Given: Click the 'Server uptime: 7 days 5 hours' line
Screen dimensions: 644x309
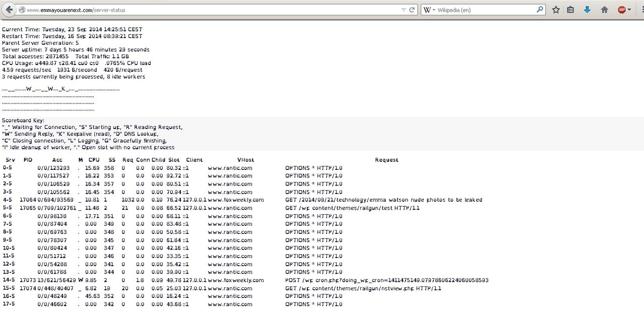Looking at the screenshot, I should (x=76, y=49).
